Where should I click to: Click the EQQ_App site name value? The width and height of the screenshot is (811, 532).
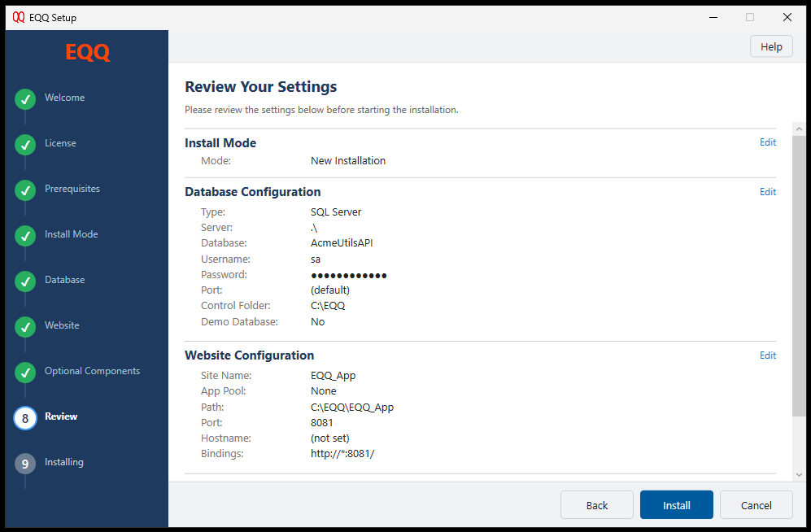(x=333, y=376)
